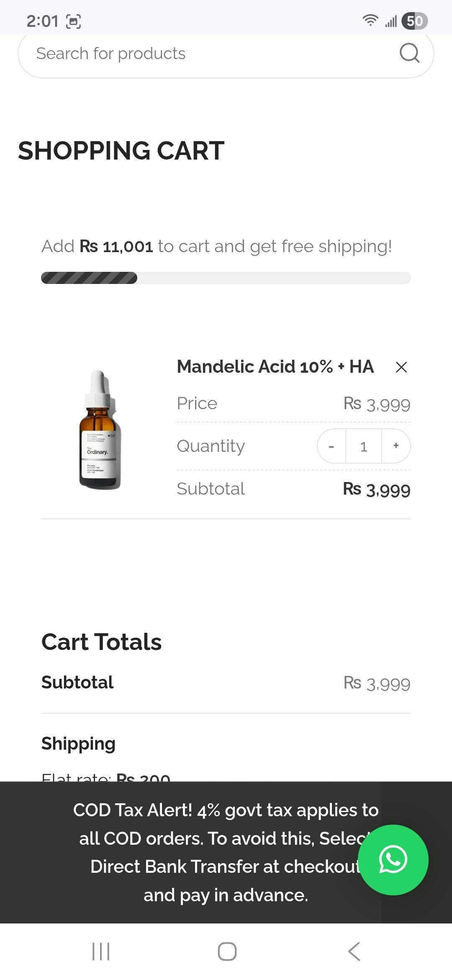Tap the search magnifier icon
This screenshot has height=980, width=452.
coord(409,53)
